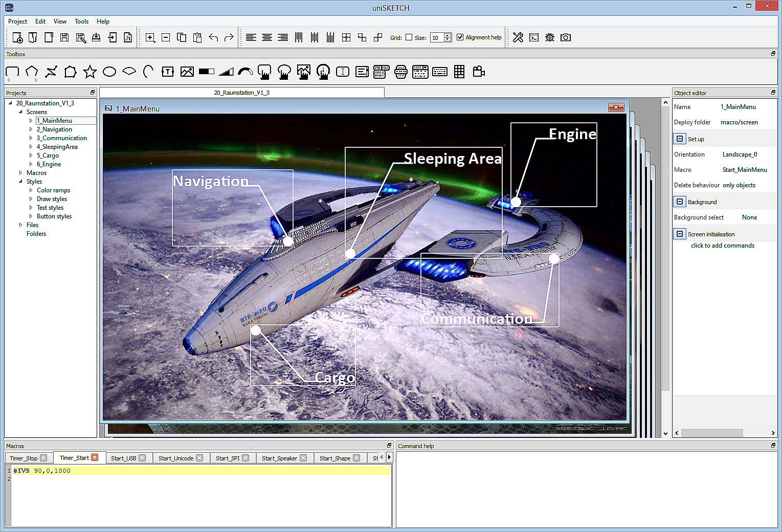
Task: Click the Grid Size spinner field
Action: point(440,37)
